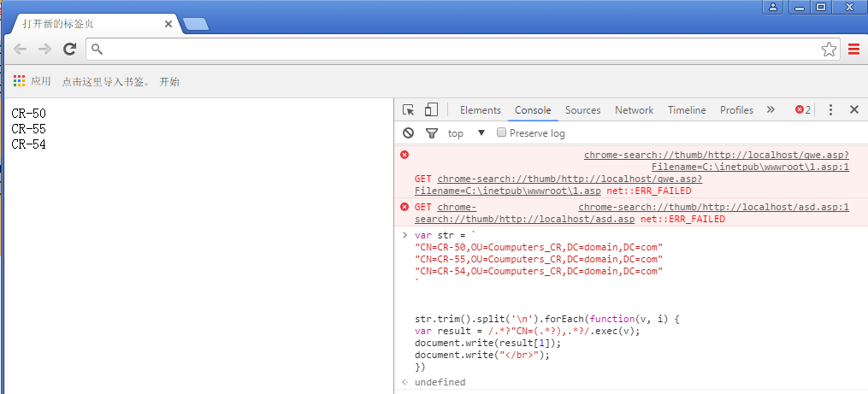The width and height of the screenshot is (868, 394).
Task: Click the document.write(result[1]) line
Action: point(487,343)
